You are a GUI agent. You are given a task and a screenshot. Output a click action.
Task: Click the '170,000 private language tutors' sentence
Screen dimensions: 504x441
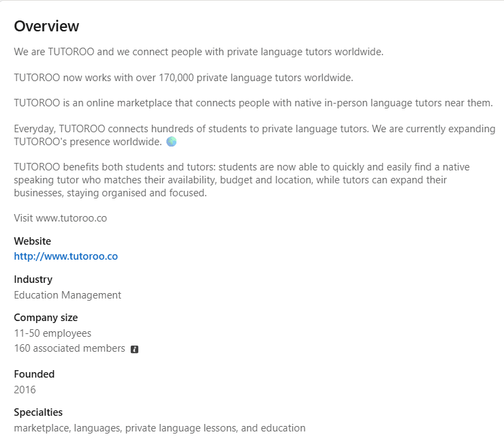(183, 78)
